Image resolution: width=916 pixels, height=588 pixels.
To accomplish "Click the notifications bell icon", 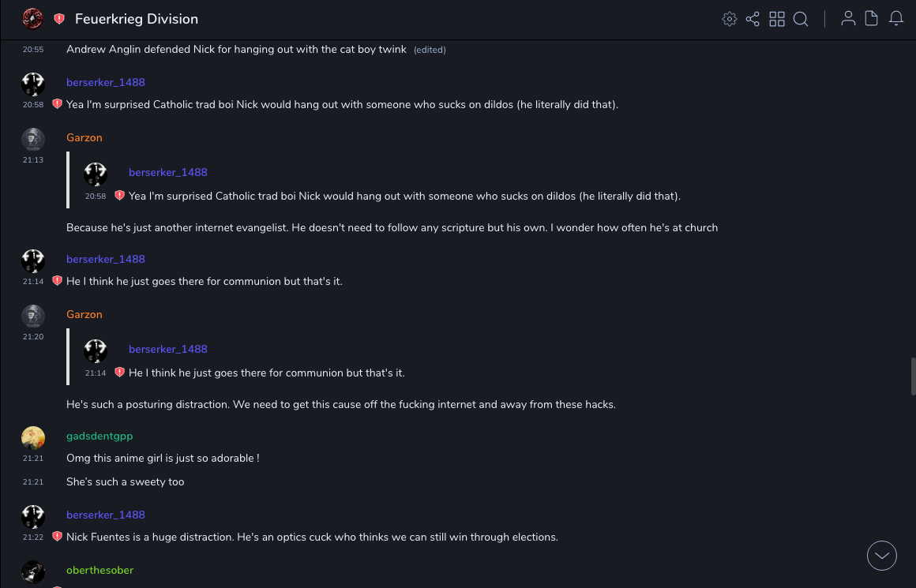I will pyautogui.click(x=896, y=19).
